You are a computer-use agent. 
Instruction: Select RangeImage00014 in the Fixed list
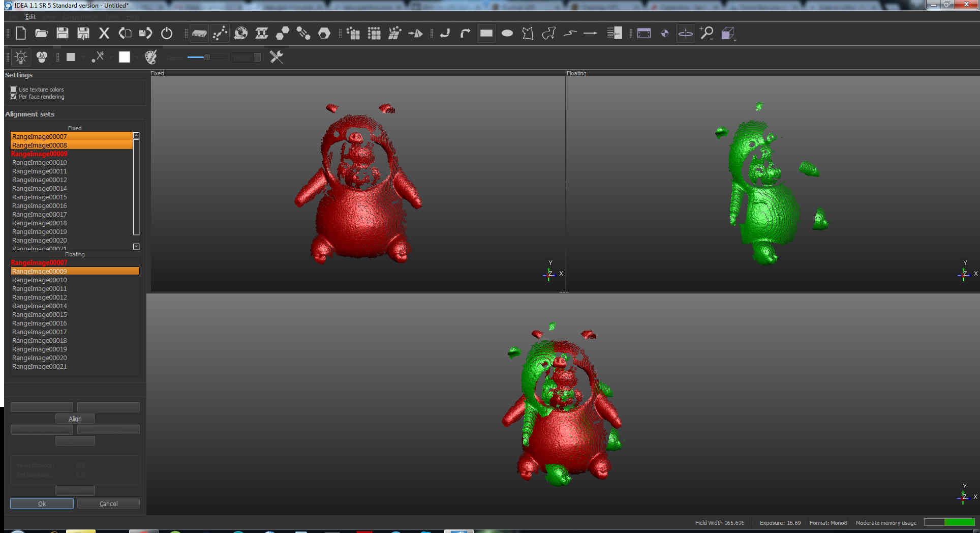(x=72, y=188)
